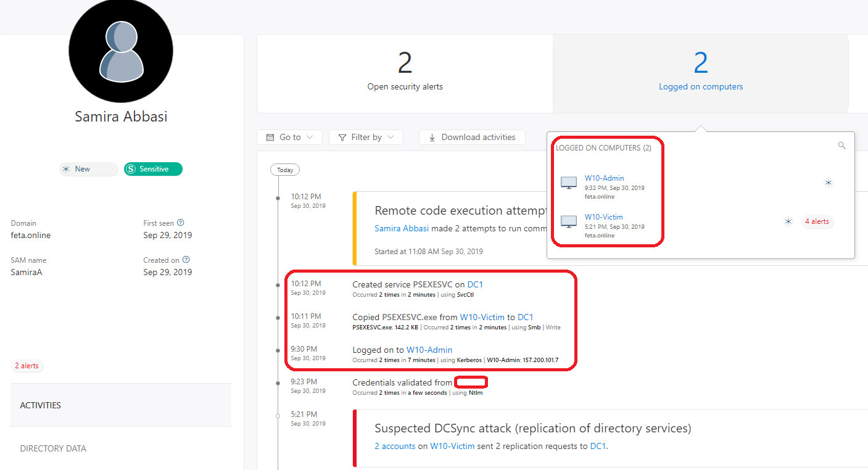Click the Today timeline marker

click(285, 170)
